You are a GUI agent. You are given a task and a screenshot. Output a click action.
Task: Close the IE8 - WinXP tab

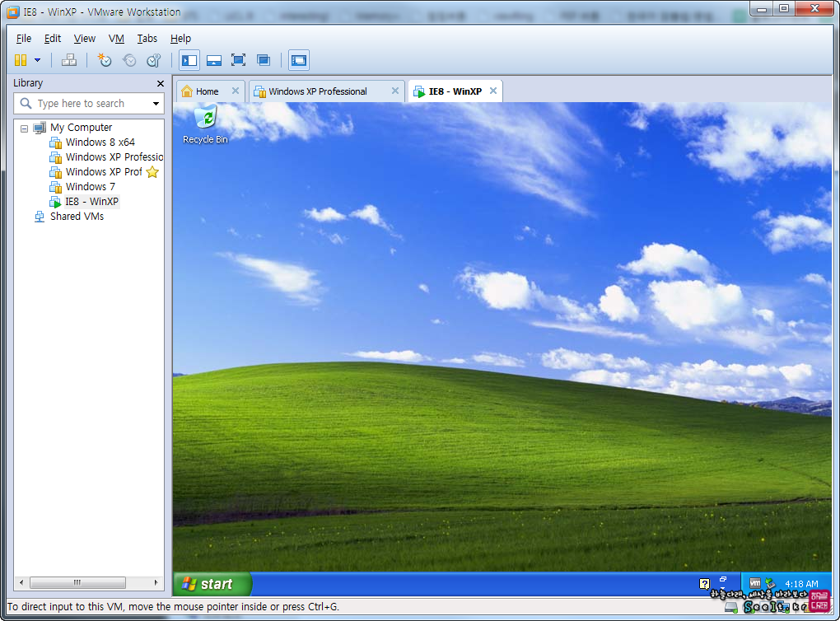[492, 91]
